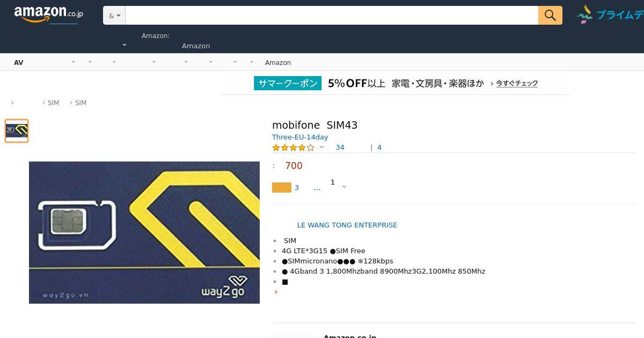
Task: Click the star rating icons
Action: [x=293, y=148]
